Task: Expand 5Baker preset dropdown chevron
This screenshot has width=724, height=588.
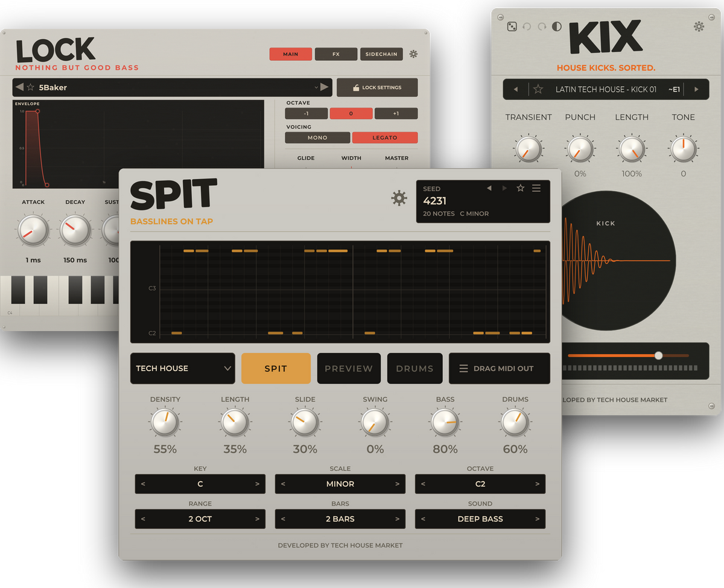Action: click(316, 87)
